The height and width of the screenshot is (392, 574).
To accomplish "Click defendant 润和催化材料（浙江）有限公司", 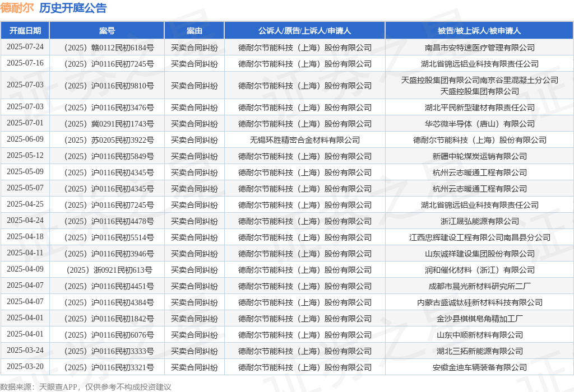I will click(480, 270).
